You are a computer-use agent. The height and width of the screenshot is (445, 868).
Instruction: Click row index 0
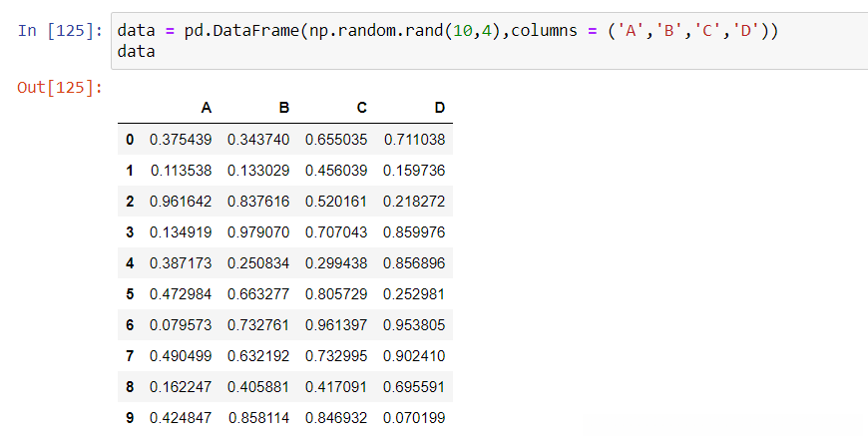[x=130, y=140]
